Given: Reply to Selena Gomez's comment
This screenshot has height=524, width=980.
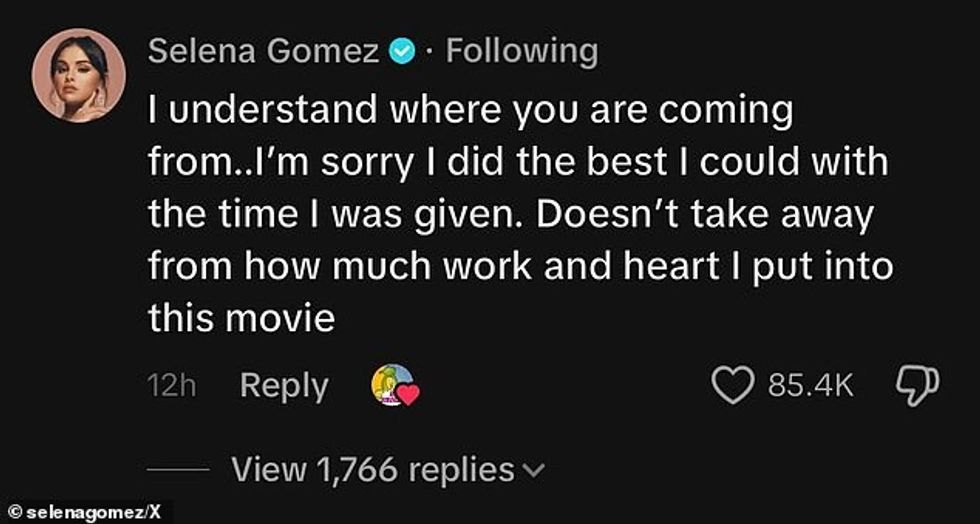Looking at the screenshot, I should pos(284,386).
